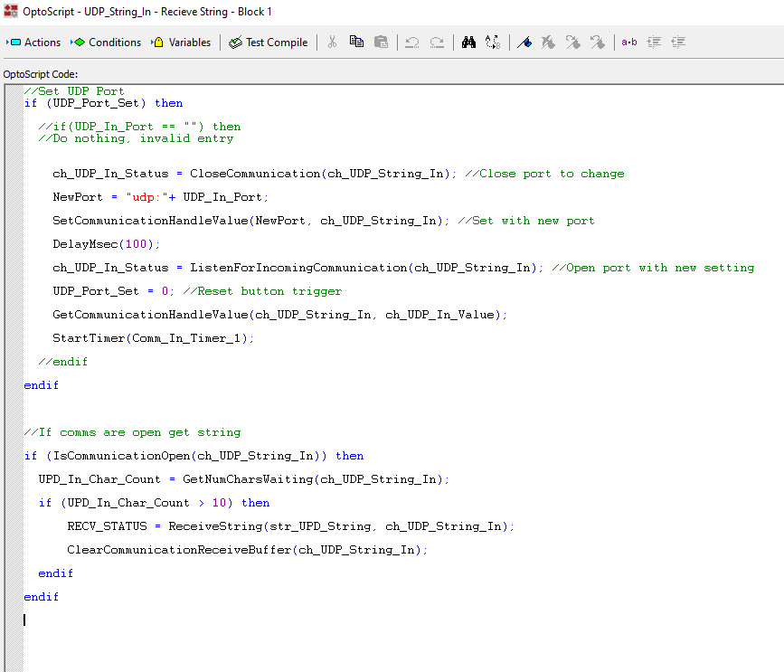Click the second greyed-out bookmark icon after the blue flag
The image size is (784, 672).
tap(573, 42)
